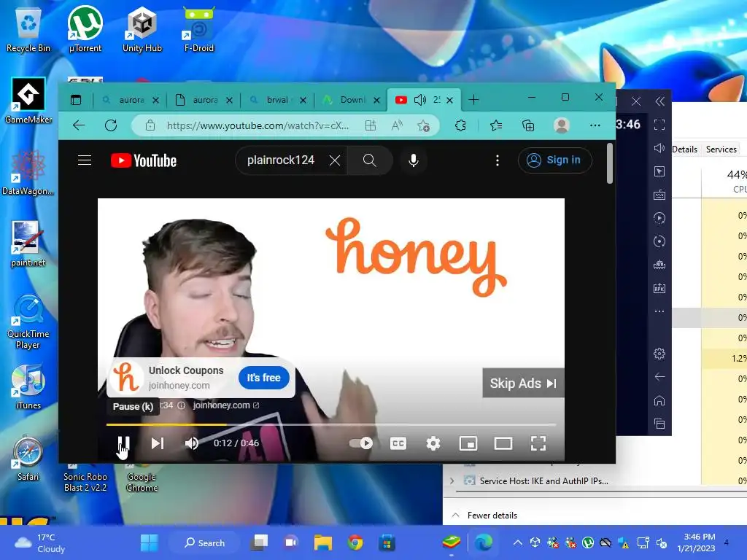Open BlueStacks sidebar more options dots
The width and height of the screenshot is (747, 560).
tap(659, 311)
